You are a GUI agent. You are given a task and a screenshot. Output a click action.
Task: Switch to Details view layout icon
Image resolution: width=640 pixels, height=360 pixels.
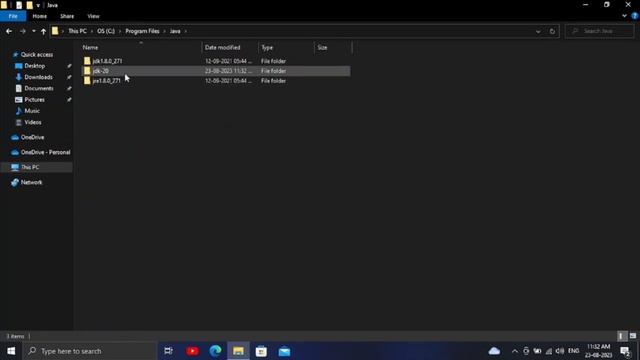621,336
